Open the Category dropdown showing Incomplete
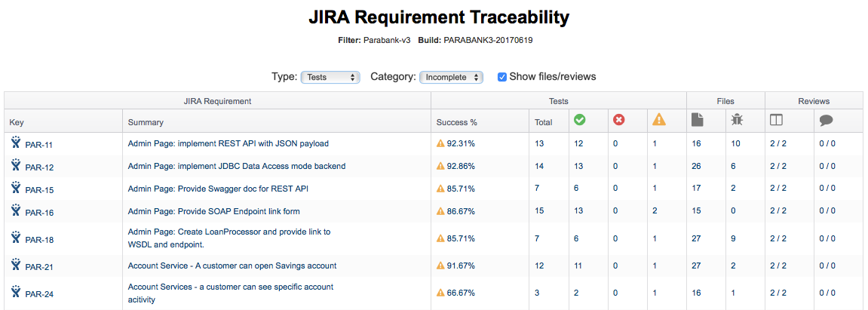 pos(451,78)
